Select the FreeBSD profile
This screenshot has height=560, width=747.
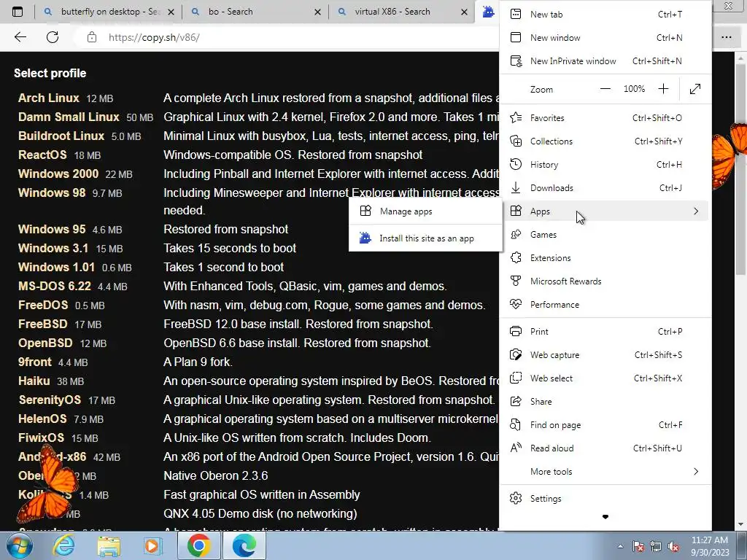[x=43, y=324]
